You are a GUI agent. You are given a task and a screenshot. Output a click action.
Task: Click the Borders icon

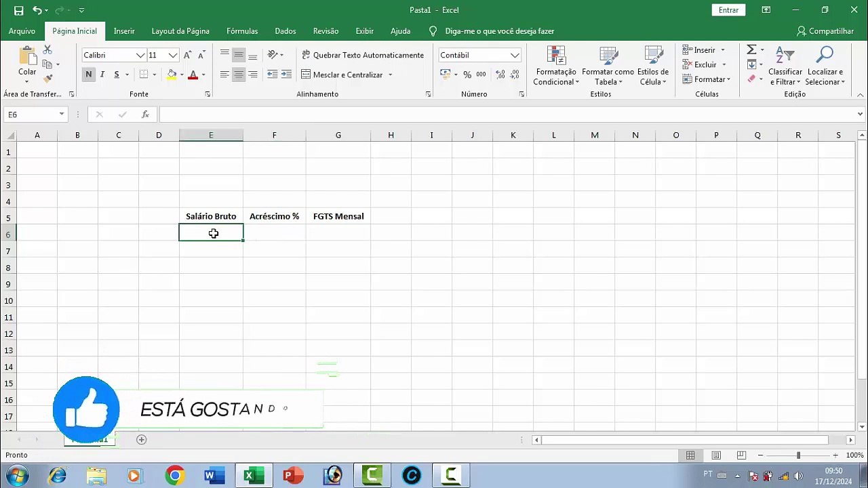tap(144, 75)
